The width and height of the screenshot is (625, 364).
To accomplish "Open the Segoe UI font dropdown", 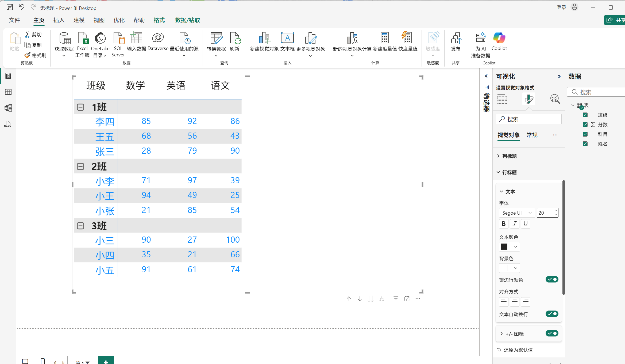I will (x=517, y=213).
